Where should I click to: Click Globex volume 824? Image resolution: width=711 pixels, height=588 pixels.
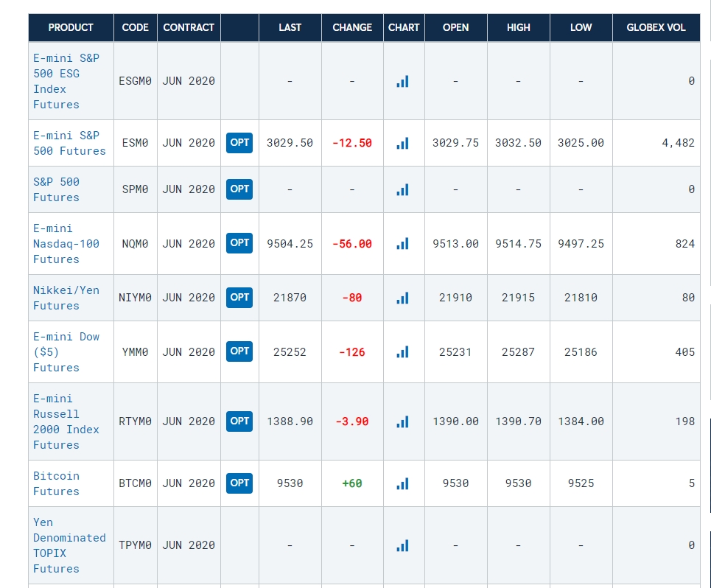[x=685, y=244]
